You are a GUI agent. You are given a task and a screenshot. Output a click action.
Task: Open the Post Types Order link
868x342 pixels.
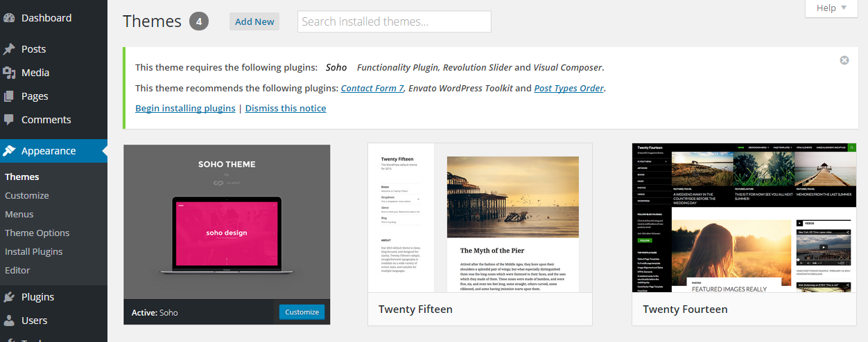coord(569,89)
